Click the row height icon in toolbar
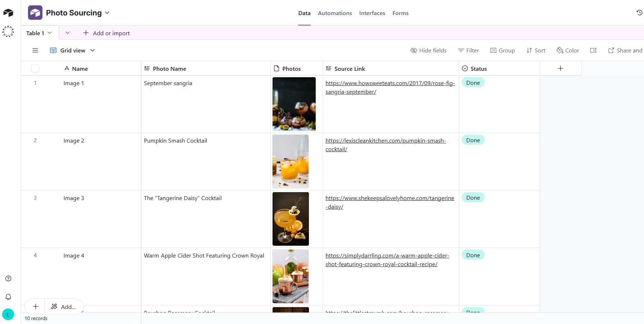 point(593,50)
